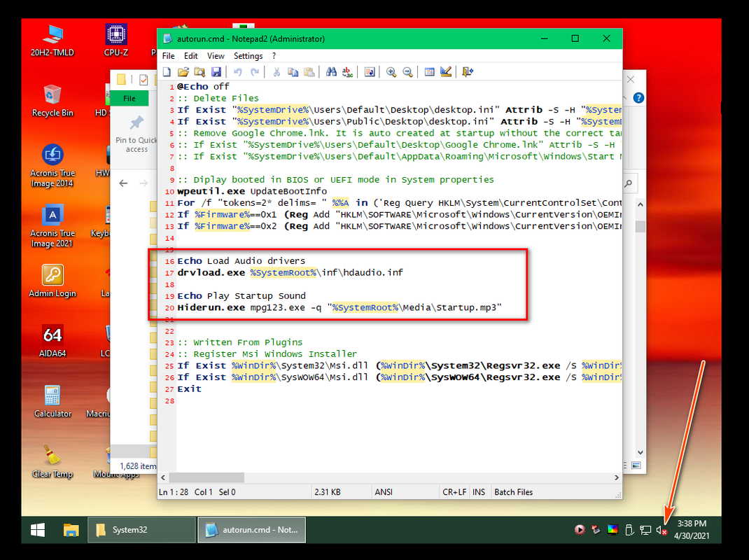Click the muted speaker tray icon
The width and height of the screenshot is (749, 560).
pyautogui.click(x=661, y=530)
